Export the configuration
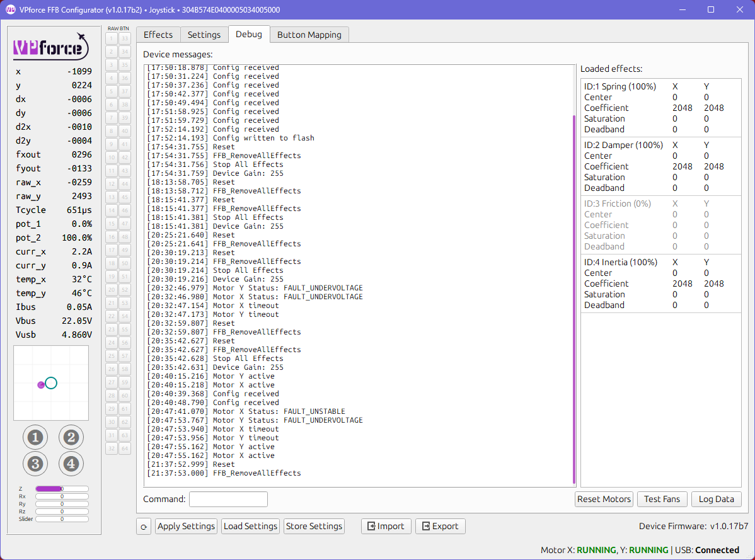This screenshot has height=560, width=755. point(441,527)
